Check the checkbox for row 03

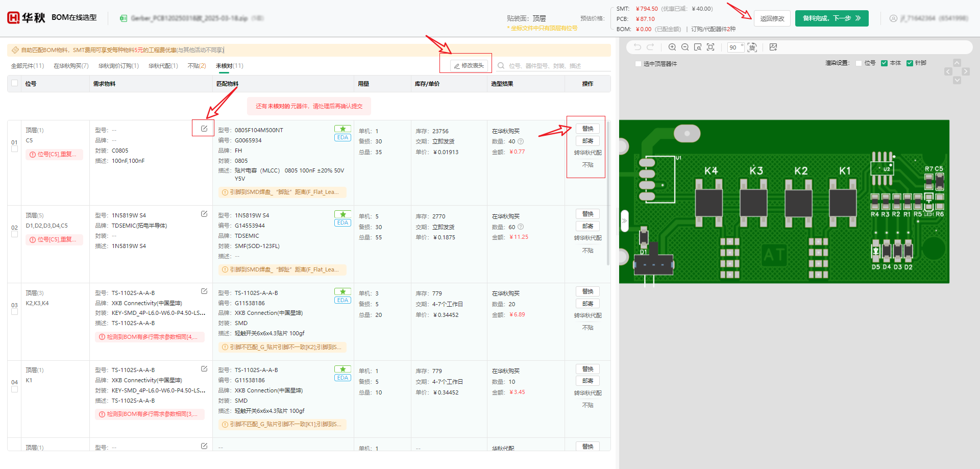pos(14,312)
